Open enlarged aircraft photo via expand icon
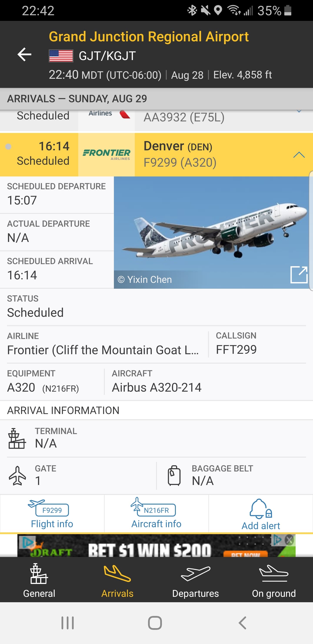 [298, 275]
